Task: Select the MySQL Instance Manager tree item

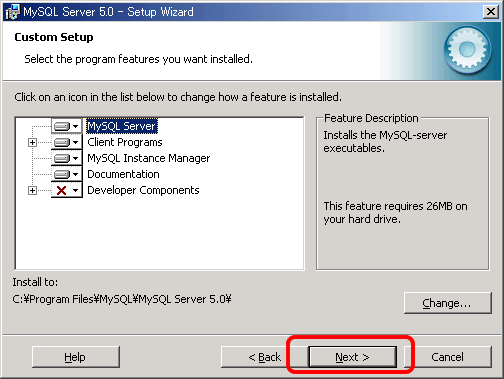Action: click(149, 158)
